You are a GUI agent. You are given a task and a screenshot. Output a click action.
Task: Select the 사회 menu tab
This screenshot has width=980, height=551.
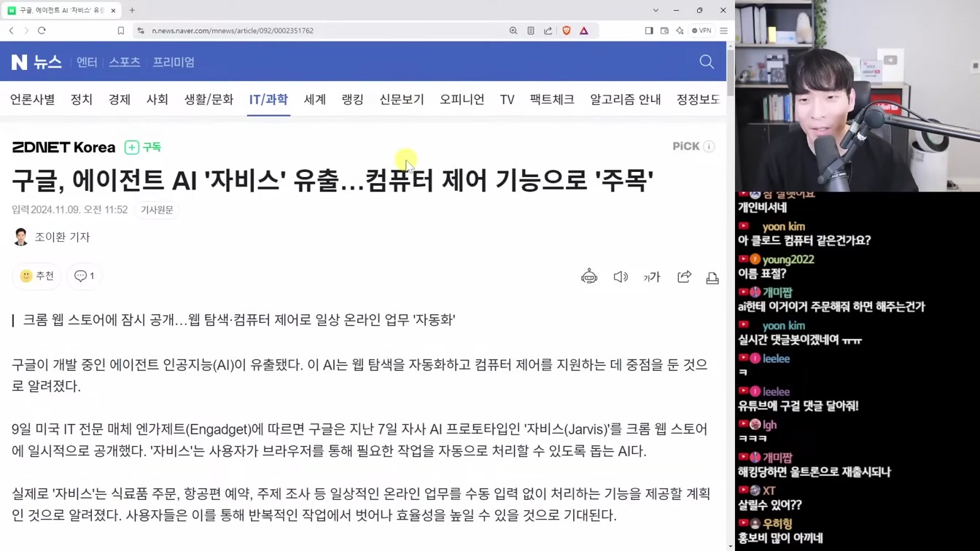[157, 99]
